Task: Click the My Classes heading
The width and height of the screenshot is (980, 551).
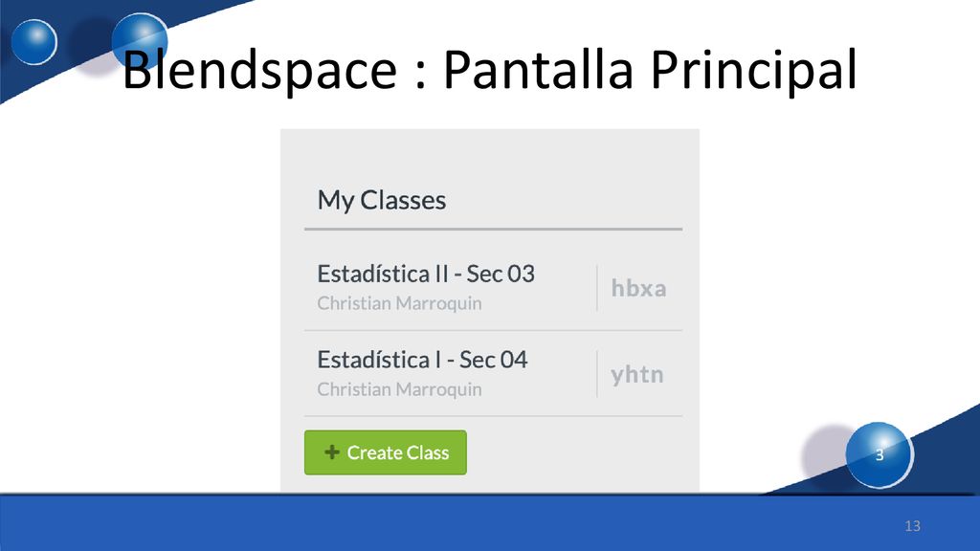Action: (x=381, y=201)
